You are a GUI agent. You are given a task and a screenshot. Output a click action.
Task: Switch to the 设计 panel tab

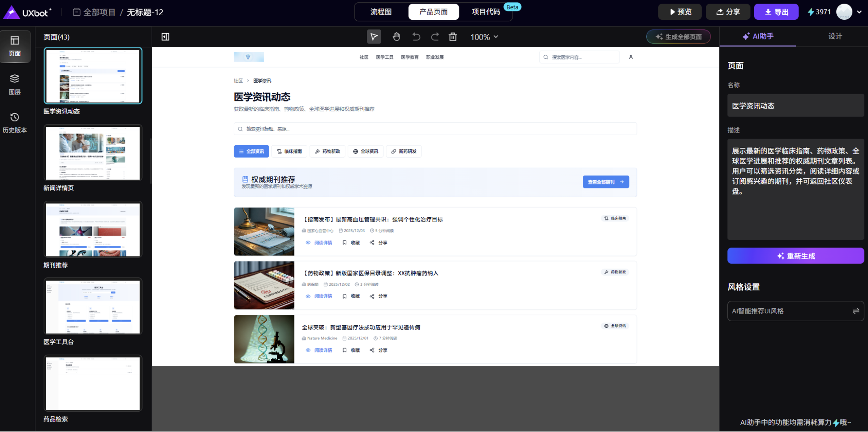[835, 36]
